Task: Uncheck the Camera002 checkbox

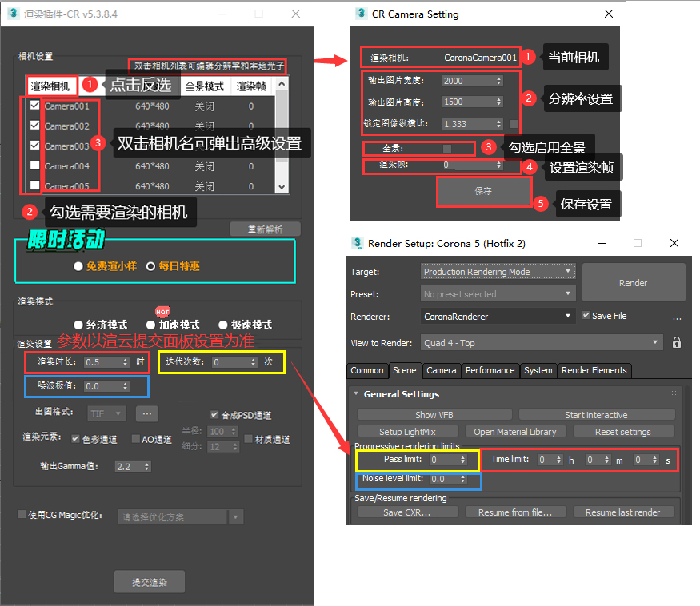Action: pos(35,126)
